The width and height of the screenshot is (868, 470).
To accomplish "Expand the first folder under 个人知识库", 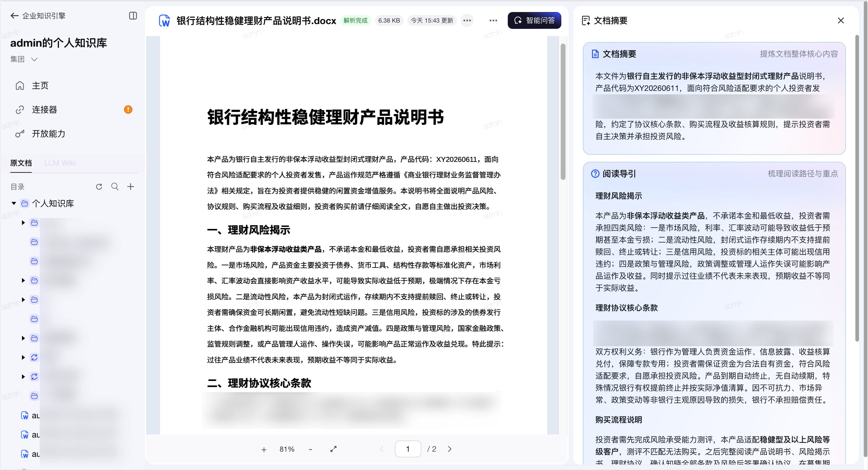I will [x=23, y=223].
